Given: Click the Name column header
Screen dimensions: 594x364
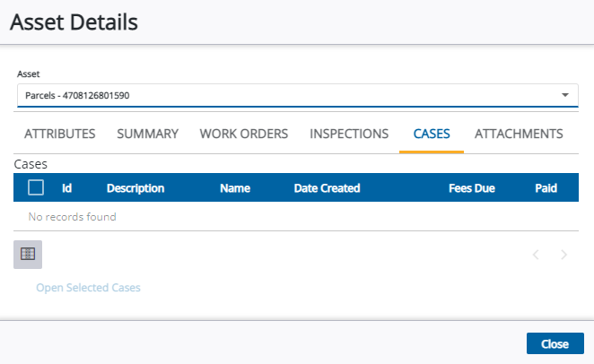Looking at the screenshot, I should [x=235, y=188].
